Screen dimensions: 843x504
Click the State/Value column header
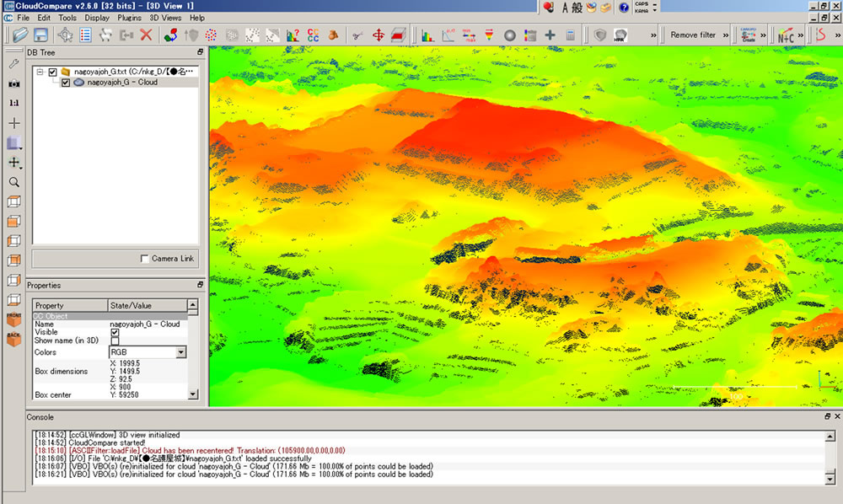(148, 305)
